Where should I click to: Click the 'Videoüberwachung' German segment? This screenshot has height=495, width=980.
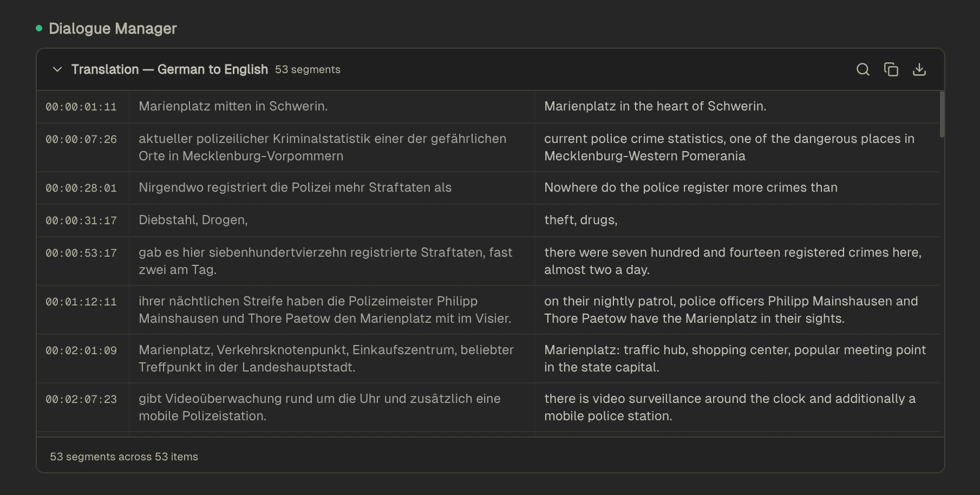coord(319,407)
